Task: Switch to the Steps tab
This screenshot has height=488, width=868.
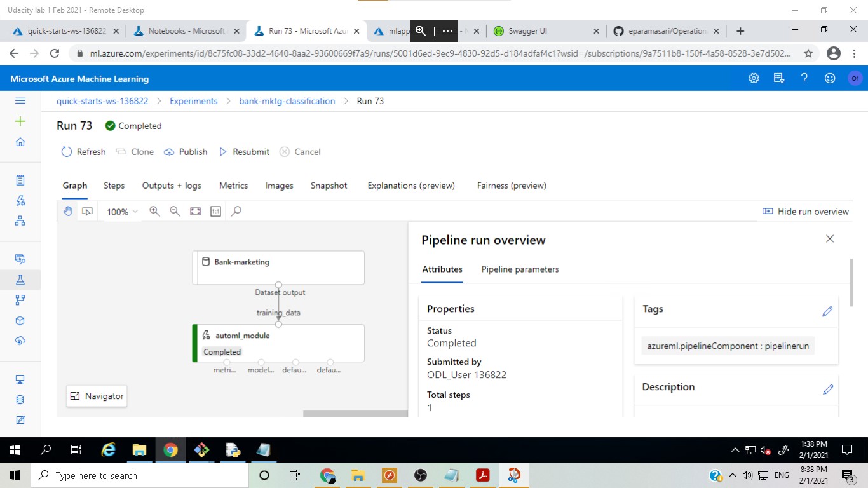Action: point(114,186)
